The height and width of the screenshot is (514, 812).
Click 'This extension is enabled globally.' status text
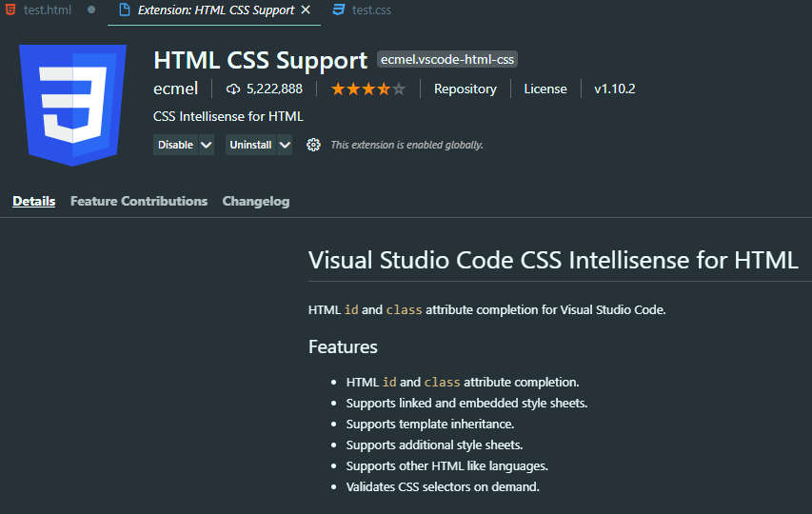click(x=407, y=145)
